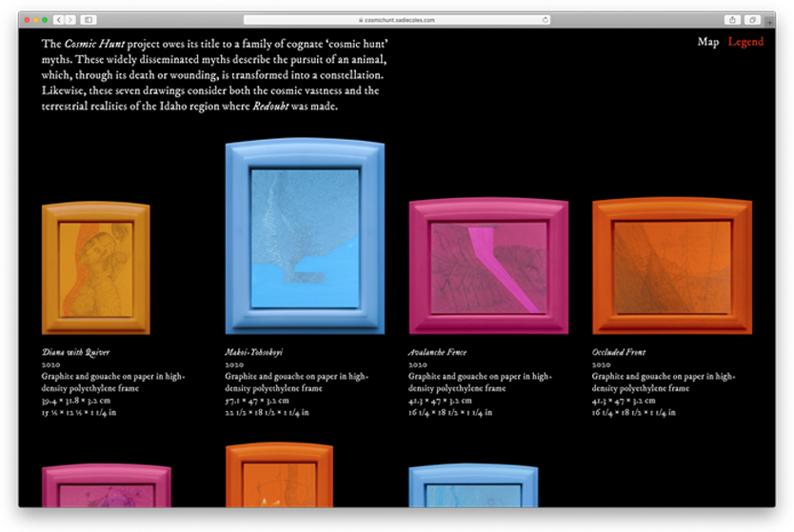This screenshot has width=794, height=532.
Task: Open the red Legend link
Action: coord(745,42)
